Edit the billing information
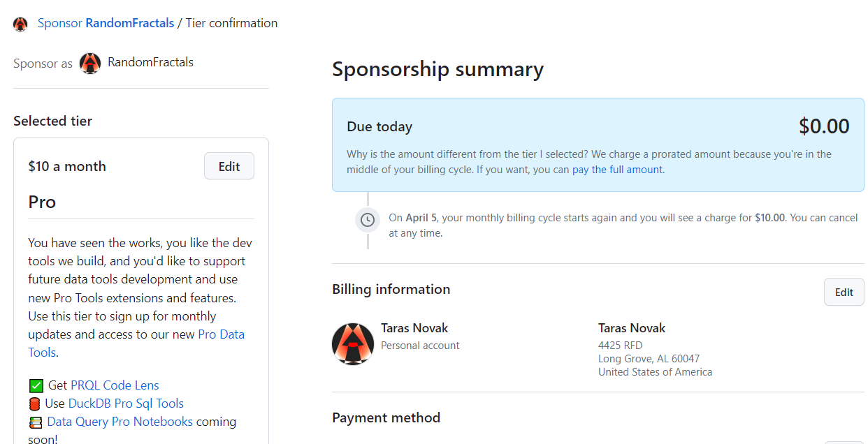The height and width of the screenshot is (444, 868). (844, 292)
